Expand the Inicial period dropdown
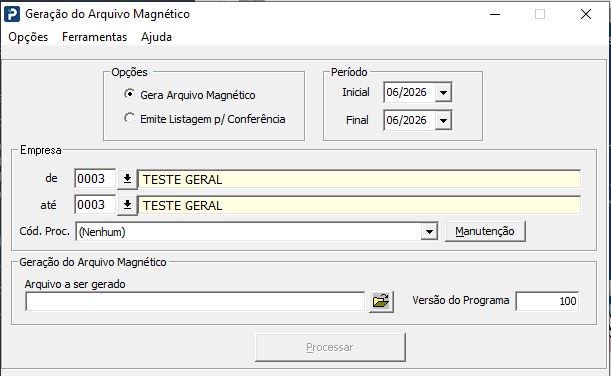This screenshot has height=376, width=611. (x=443, y=92)
